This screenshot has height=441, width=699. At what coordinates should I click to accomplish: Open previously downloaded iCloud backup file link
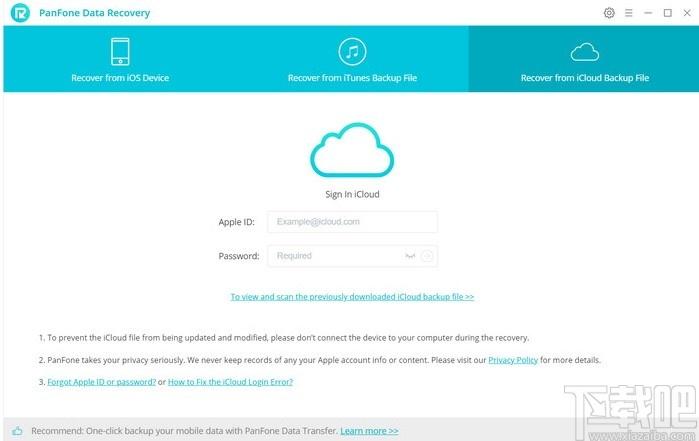[352, 297]
